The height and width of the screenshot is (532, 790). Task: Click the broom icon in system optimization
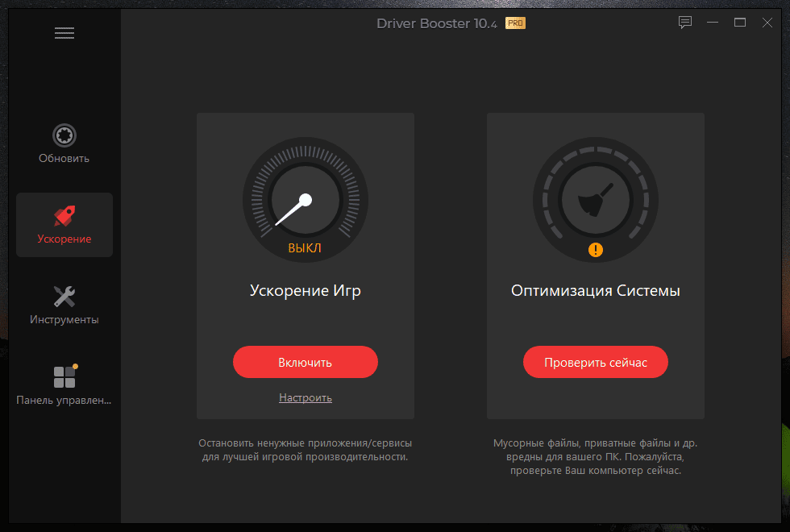[x=596, y=201]
